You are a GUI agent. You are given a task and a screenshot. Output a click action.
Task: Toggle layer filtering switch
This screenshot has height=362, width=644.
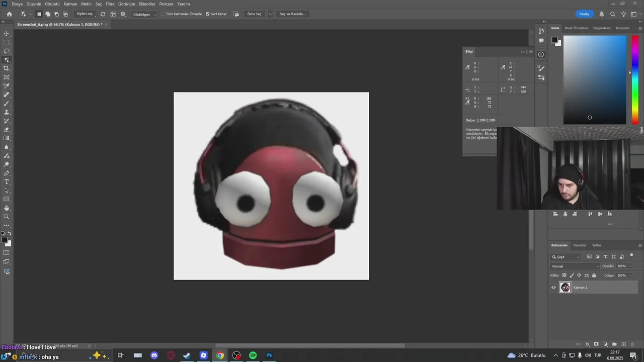click(631, 256)
